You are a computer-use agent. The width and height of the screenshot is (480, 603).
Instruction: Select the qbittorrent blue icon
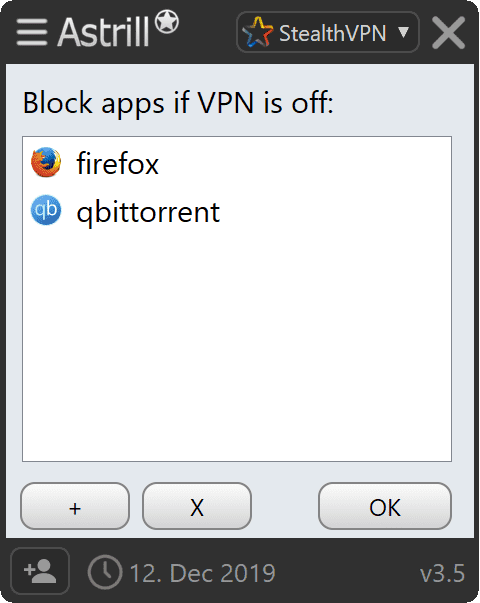46,210
